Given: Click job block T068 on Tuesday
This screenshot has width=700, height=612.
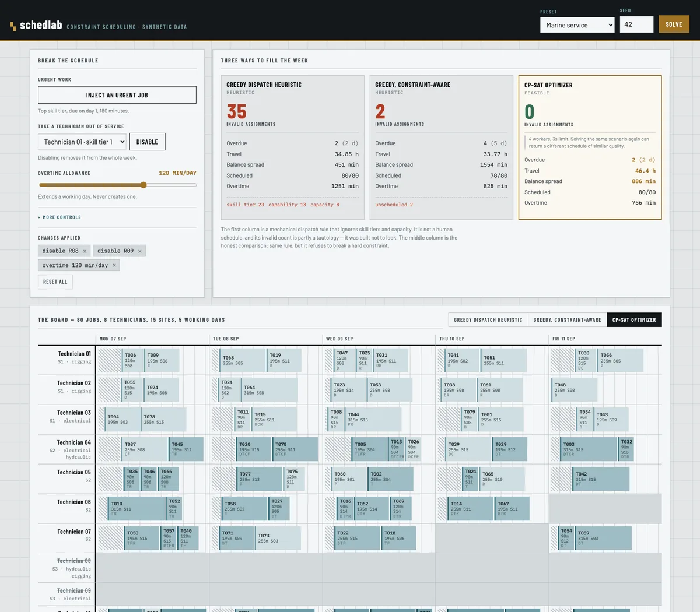Looking at the screenshot, I should 243,360.
